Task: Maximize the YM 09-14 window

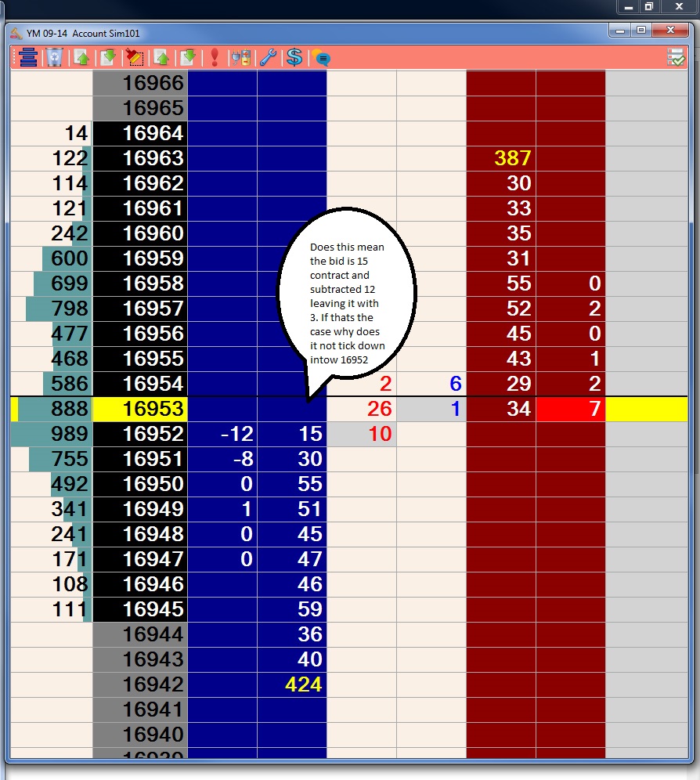Action: (x=641, y=31)
